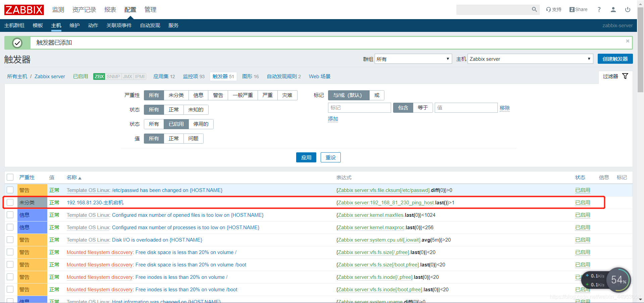
Task: Check the max number of opened files row
Action: coord(10,215)
